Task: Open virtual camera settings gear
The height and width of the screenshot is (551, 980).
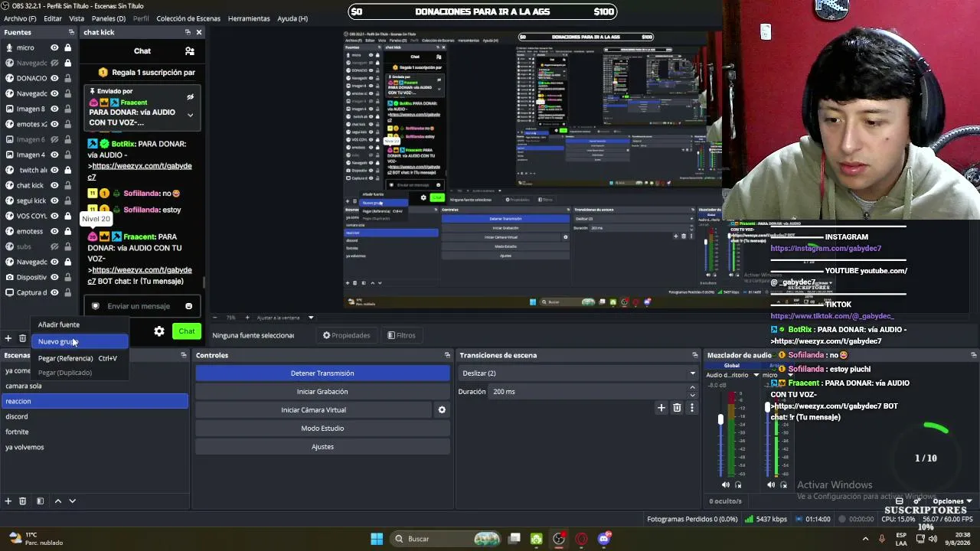Action: [x=442, y=410]
